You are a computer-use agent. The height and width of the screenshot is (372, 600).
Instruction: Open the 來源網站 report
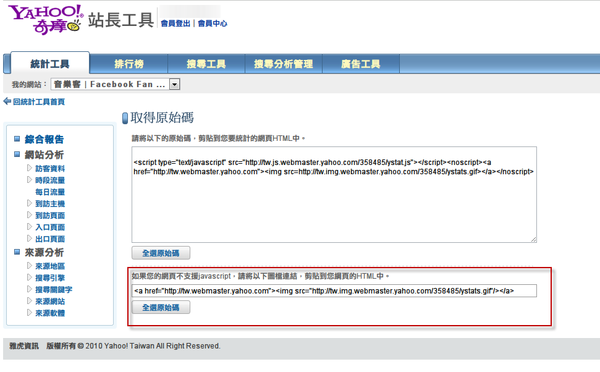50,302
